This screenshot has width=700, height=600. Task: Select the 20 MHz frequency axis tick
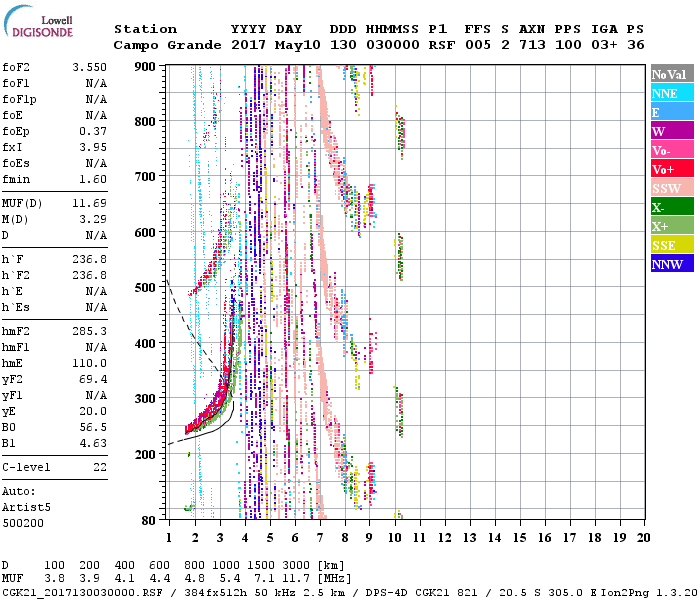(x=645, y=537)
